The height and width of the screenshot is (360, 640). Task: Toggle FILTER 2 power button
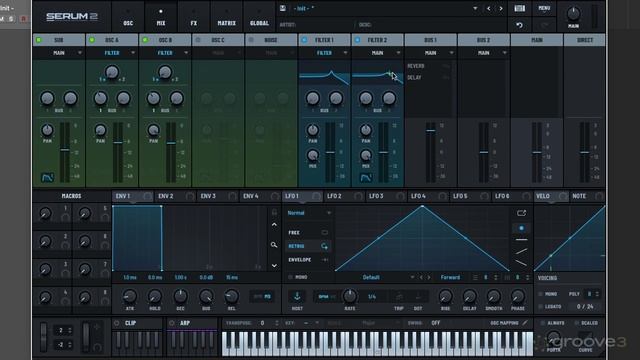(x=357, y=40)
